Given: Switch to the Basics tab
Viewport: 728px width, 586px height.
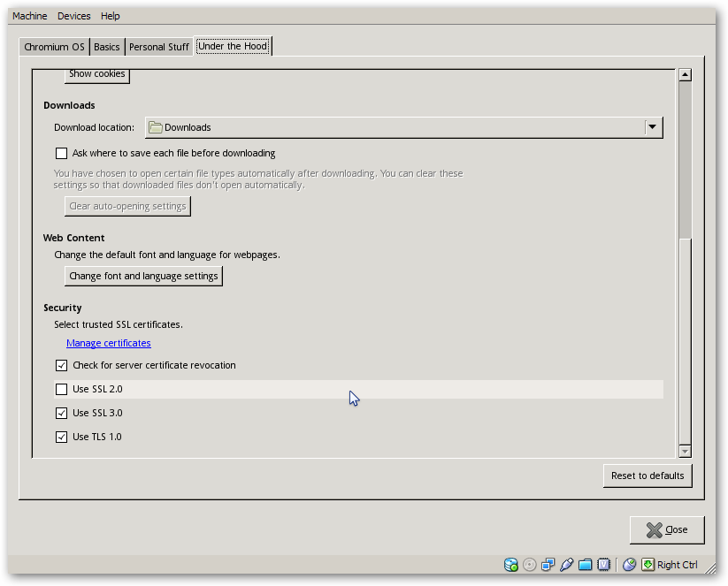Looking at the screenshot, I should point(107,47).
